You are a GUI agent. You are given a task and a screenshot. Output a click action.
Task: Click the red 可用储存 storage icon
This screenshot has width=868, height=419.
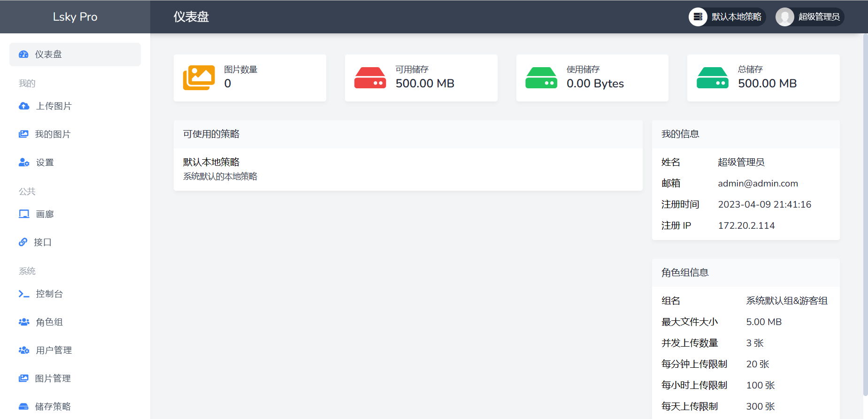pyautogui.click(x=370, y=78)
